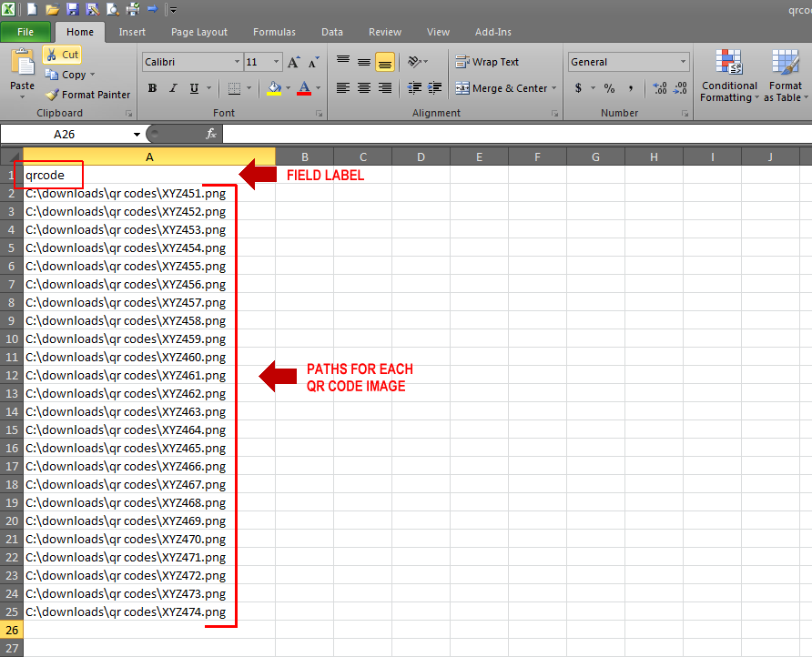Click Increase Decimal icon

tap(660, 88)
